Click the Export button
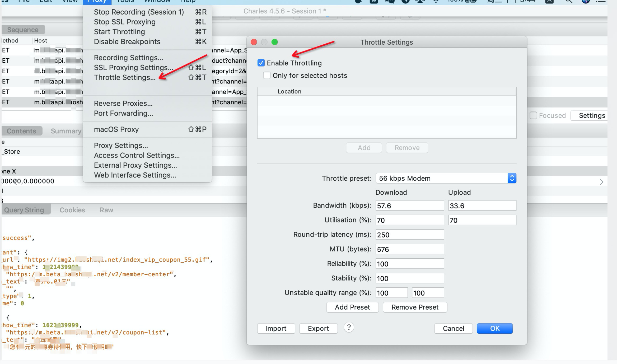617x364 pixels. pyautogui.click(x=318, y=328)
